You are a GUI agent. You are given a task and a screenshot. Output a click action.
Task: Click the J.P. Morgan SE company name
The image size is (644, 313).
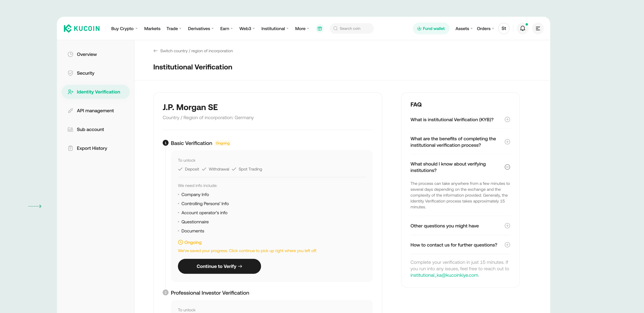pos(190,107)
